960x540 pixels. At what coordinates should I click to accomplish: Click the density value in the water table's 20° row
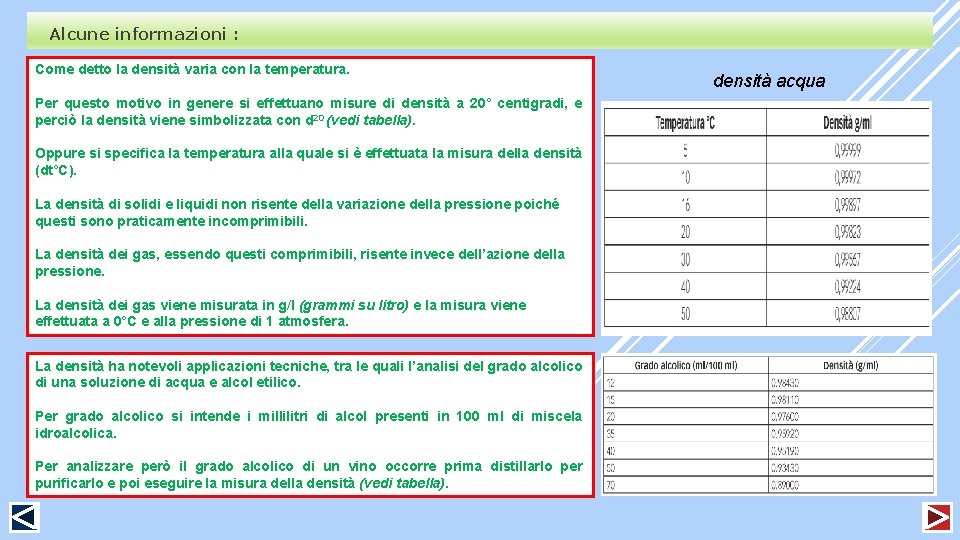pos(847,232)
